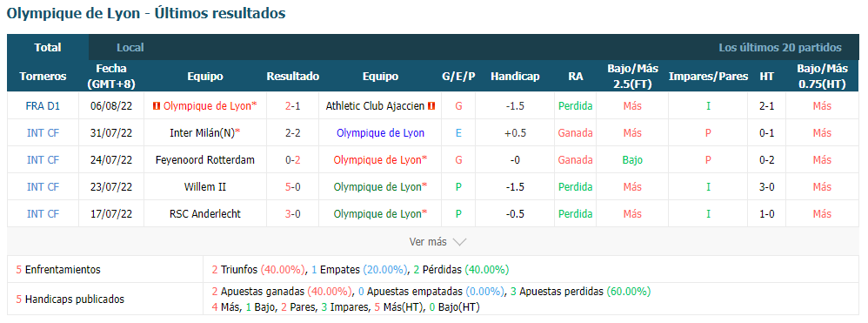Open the RSC Anderlecht team link
Viewport: 868px width, 323px height.
[x=204, y=214]
